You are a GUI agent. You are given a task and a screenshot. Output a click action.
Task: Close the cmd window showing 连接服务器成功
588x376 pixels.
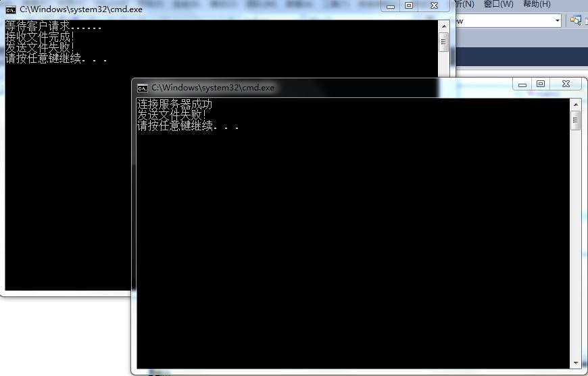coord(566,84)
